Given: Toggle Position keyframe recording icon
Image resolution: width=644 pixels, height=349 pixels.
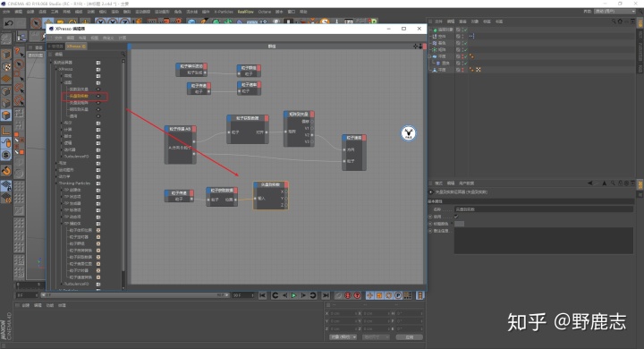Looking at the screenshot, I should [369, 295].
